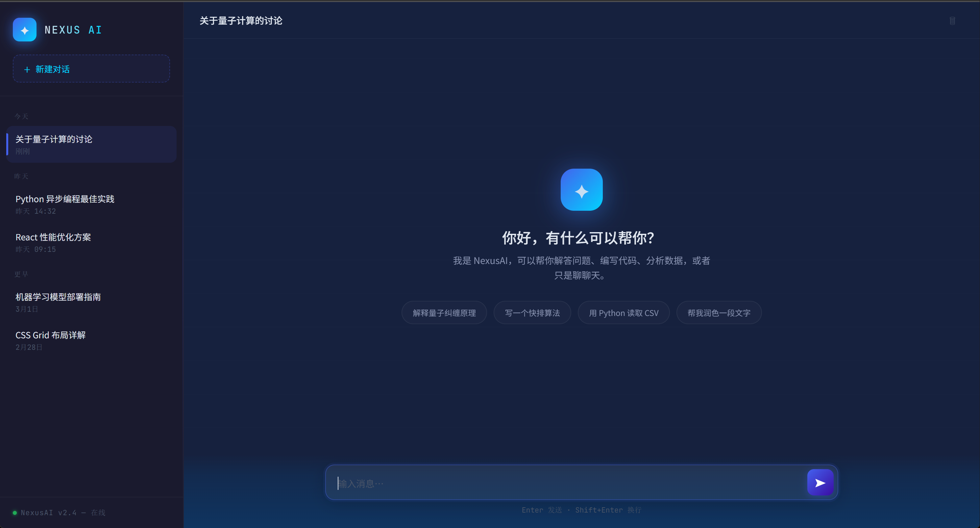Viewport: 980px width, 528px height.
Task: Click the send arrow button
Action: point(820,482)
